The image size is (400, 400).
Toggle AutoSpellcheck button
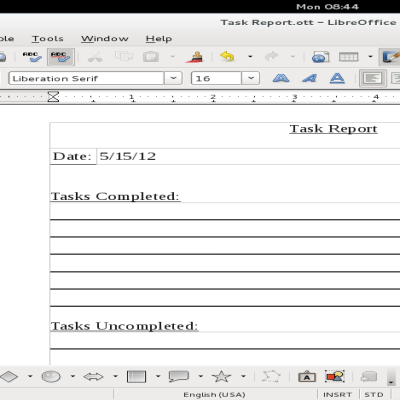(x=60, y=57)
